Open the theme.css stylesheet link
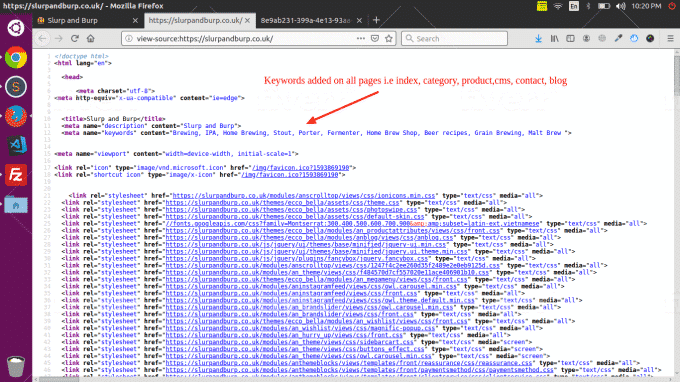680x382 pixels. tap(282, 202)
